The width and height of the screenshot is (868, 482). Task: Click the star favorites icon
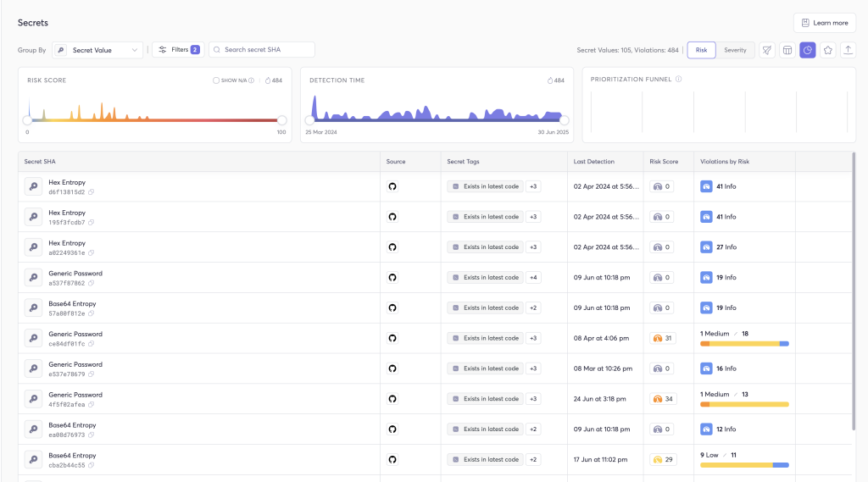[x=828, y=50]
